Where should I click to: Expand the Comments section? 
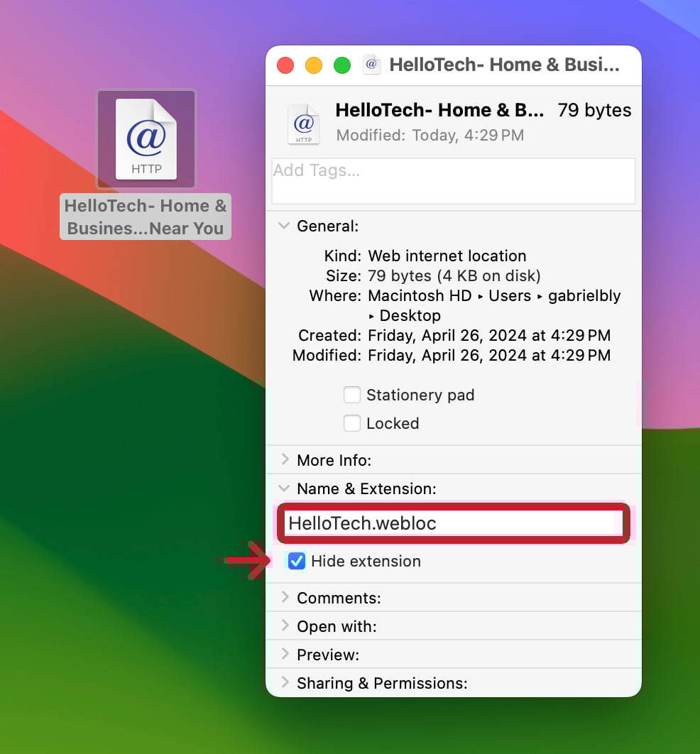[x=285, y=598]
